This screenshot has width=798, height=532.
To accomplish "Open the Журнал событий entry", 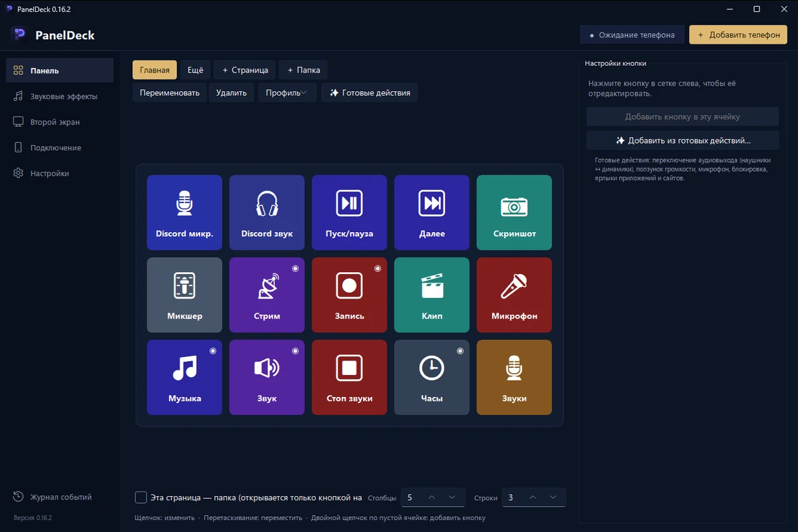I will pos(60,497).
